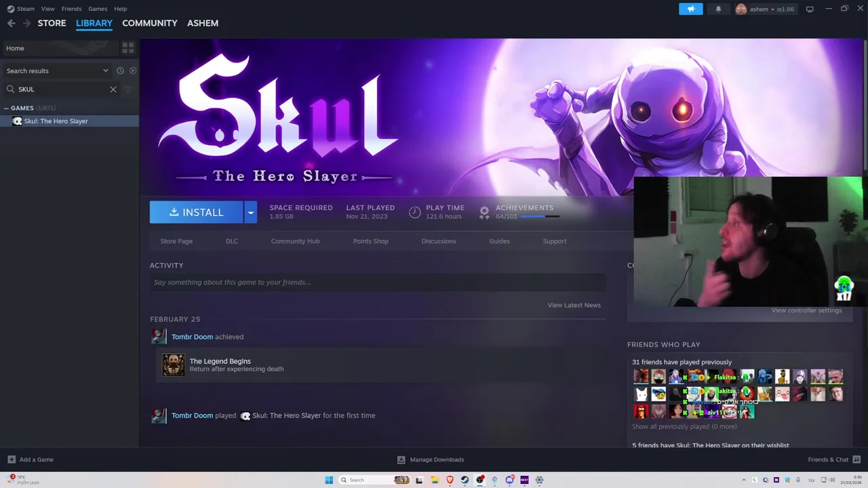Switch to the COMMUNITY tab

[150, 23]
